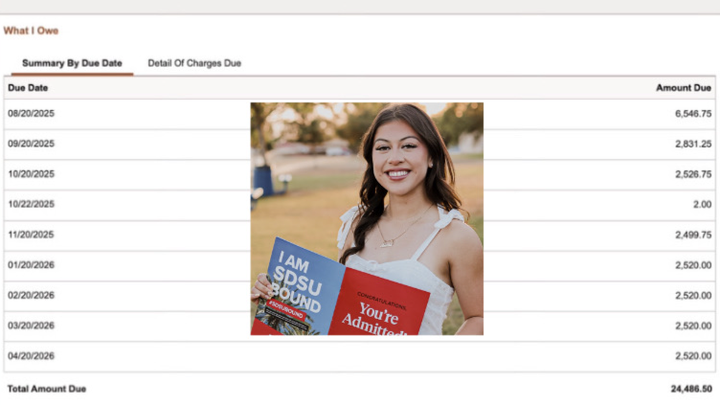Click the SDSU Bound photo overlay

366,218
